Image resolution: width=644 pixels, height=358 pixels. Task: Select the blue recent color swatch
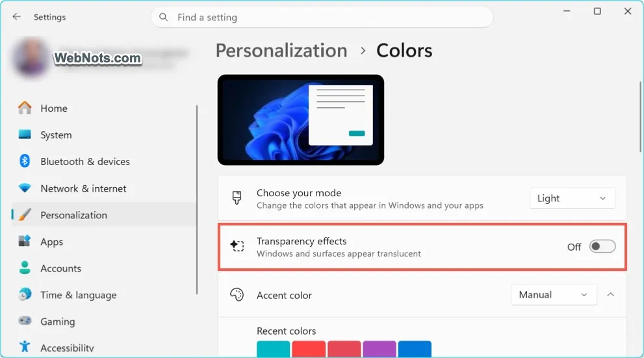(415, 349)
